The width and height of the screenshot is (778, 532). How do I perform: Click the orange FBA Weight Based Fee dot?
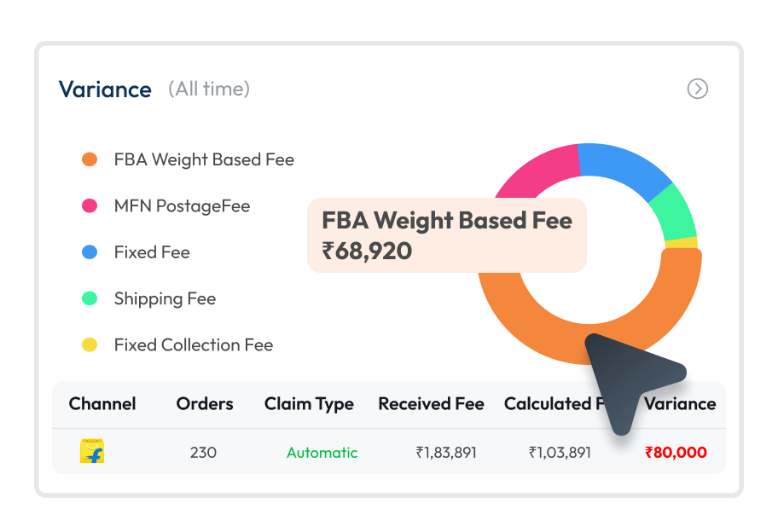click(x=90, y=159)
